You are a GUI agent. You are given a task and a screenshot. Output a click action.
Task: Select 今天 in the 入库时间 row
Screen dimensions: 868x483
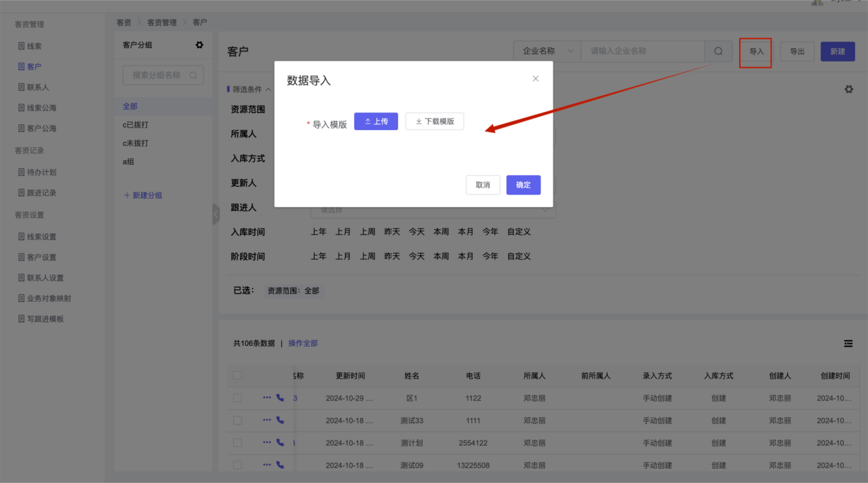pos(416,232)
